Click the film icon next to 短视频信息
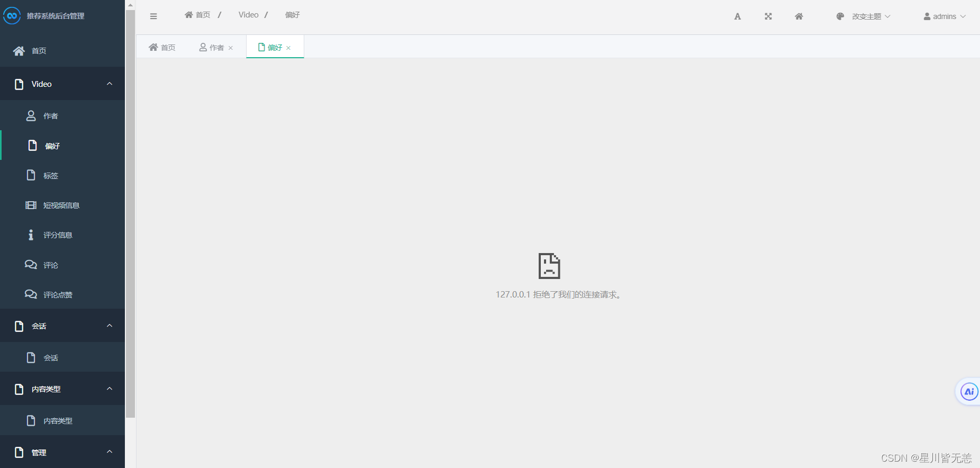This screenshot has height=468, width=980. click(31, 205)
